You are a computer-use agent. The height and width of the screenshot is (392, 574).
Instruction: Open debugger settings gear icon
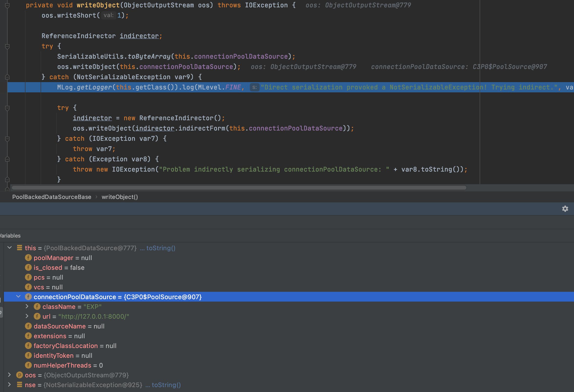(565, 209)
